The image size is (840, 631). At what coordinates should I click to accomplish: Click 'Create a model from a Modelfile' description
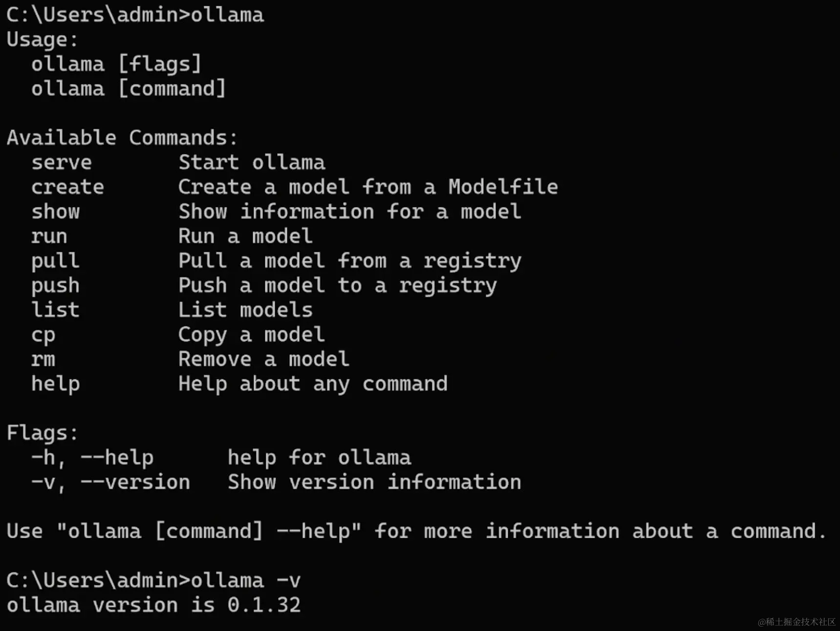coord(367,187)
